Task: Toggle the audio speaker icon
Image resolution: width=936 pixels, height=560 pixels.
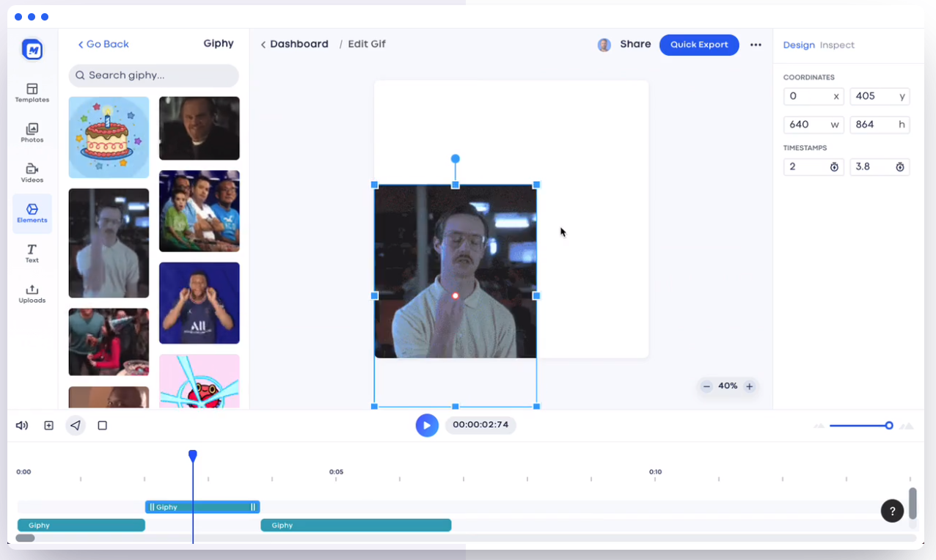Action: coord(22,425)
